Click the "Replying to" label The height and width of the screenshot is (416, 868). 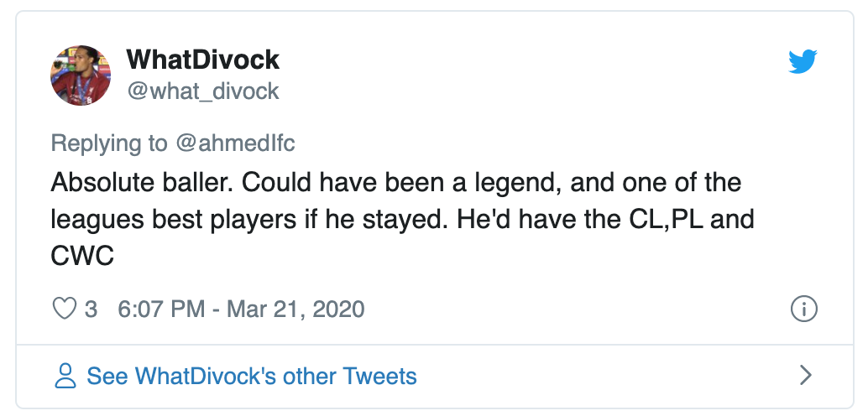109,143
